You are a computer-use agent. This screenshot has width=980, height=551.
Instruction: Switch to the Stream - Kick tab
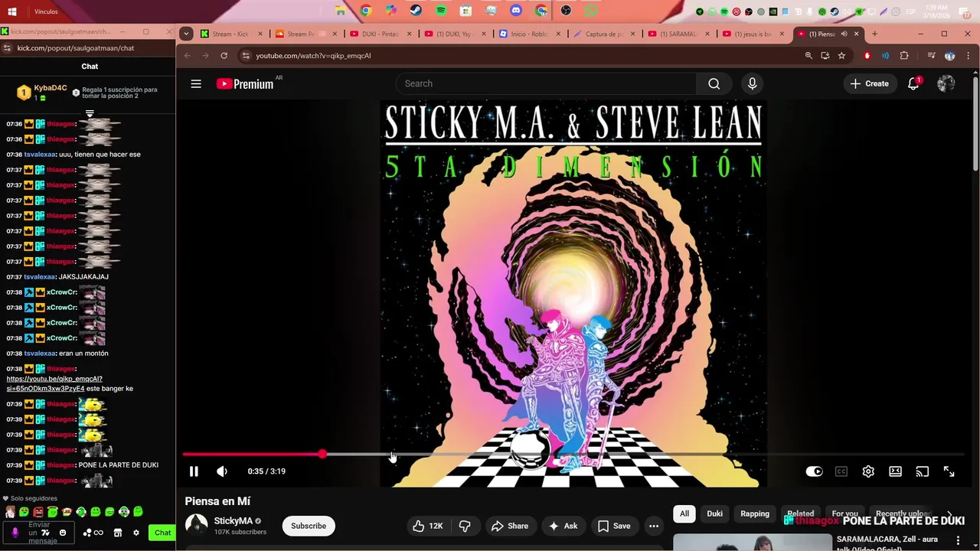231,34
